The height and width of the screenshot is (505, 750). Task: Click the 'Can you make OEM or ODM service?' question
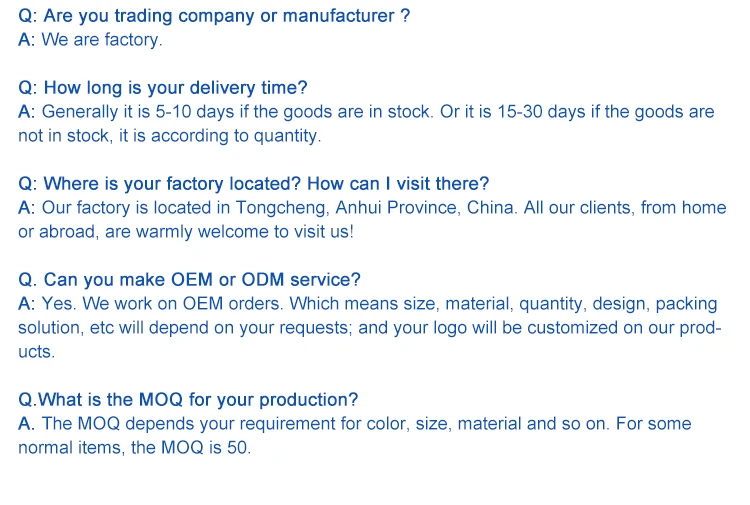pyautogui.click(x=189, y=280)
